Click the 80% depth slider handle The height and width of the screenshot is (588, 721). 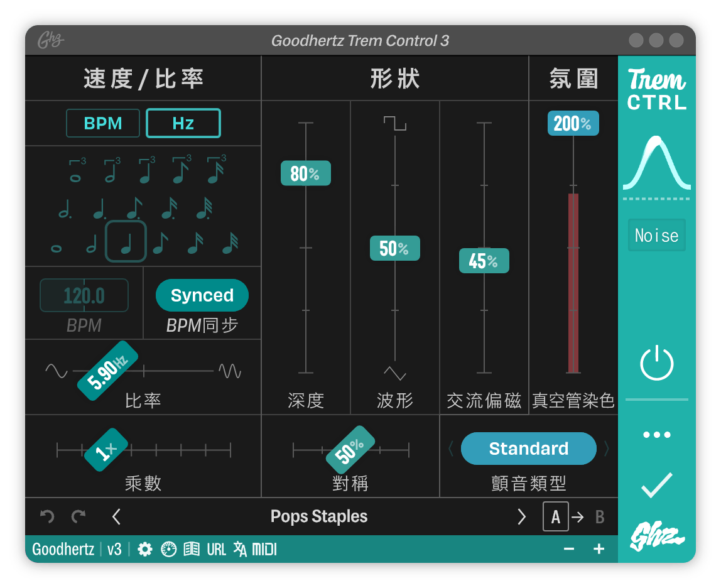306,173
